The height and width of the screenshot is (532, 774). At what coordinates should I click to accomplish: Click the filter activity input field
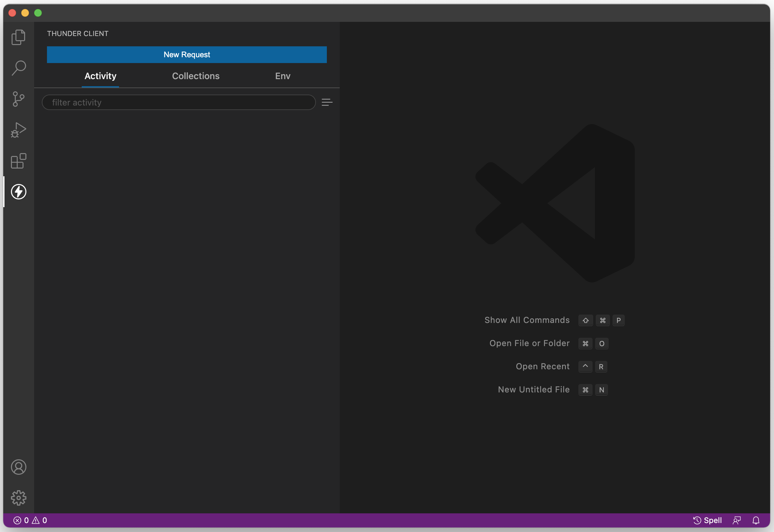tap(179, 102)
